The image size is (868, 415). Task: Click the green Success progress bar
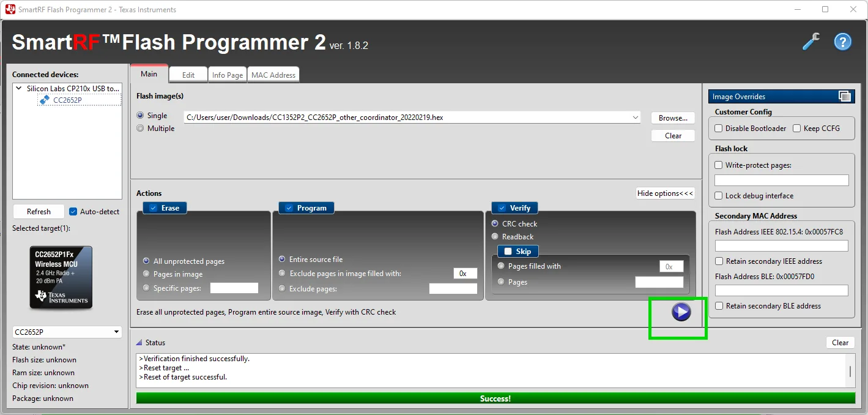click(x=495, y=398)
